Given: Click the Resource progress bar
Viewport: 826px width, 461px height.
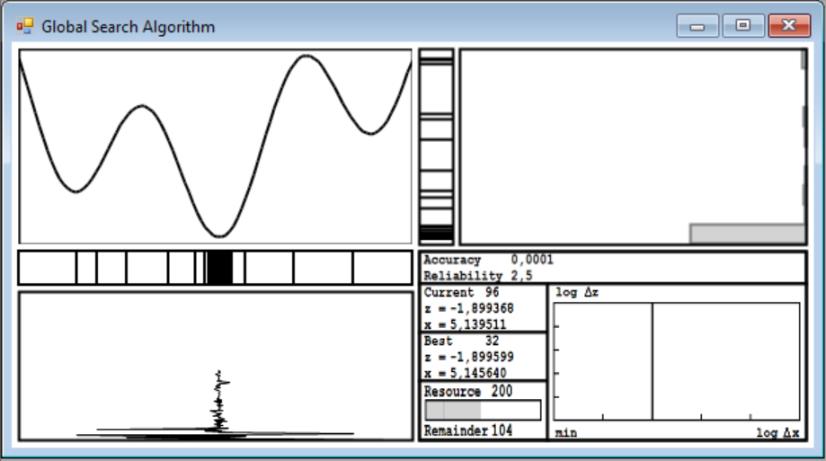Looking at the screenshot, I should [x=483, y=410].
